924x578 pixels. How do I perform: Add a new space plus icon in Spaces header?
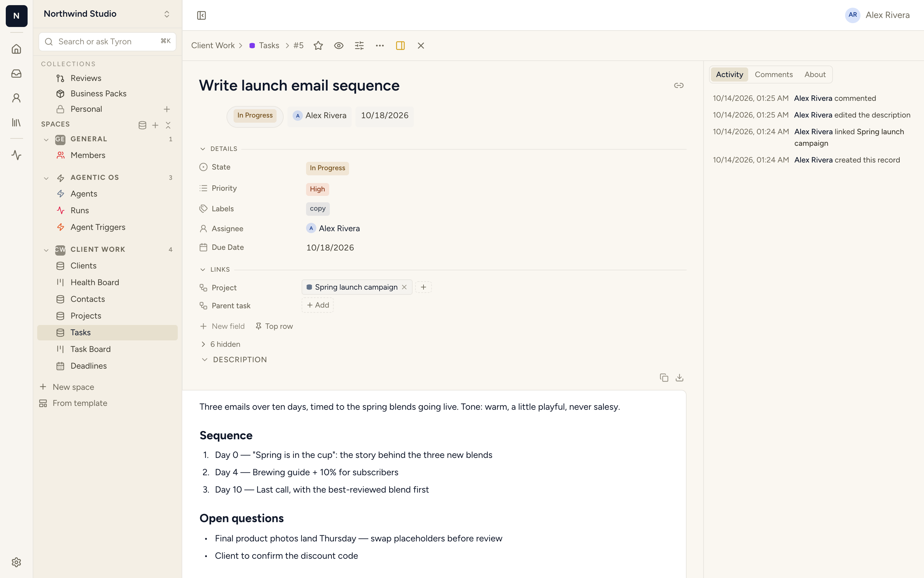pyautogui.click(x=155, y=125)
